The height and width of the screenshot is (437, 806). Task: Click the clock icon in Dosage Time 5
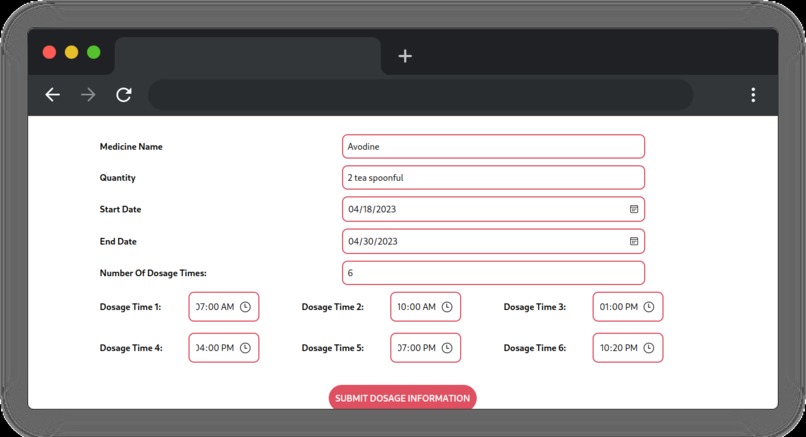pyautogui.click(x=447, y=348)
